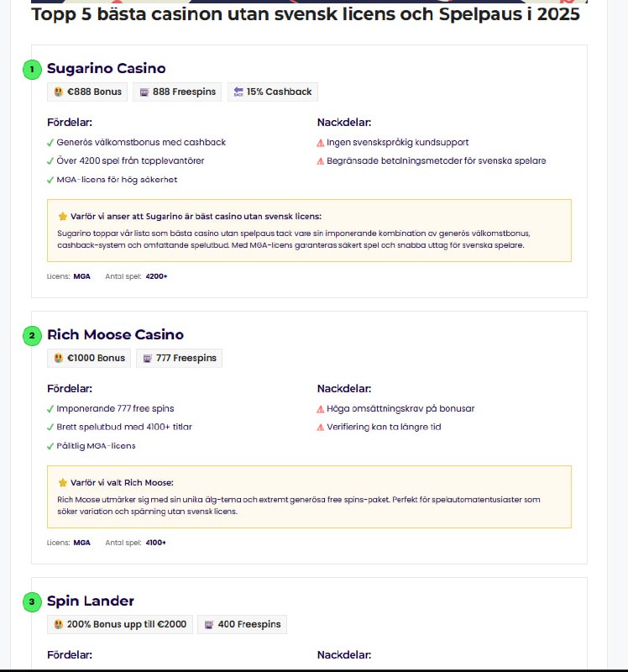Click the 777 Freespins badge
Viewport: 628px width, 672px height.
tap(179, 359)
